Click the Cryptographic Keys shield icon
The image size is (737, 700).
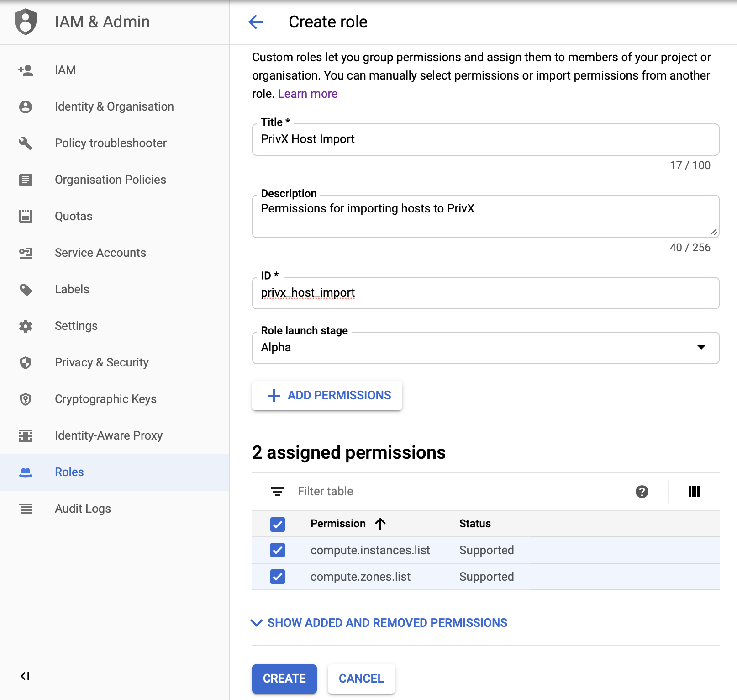click(26, 399)
